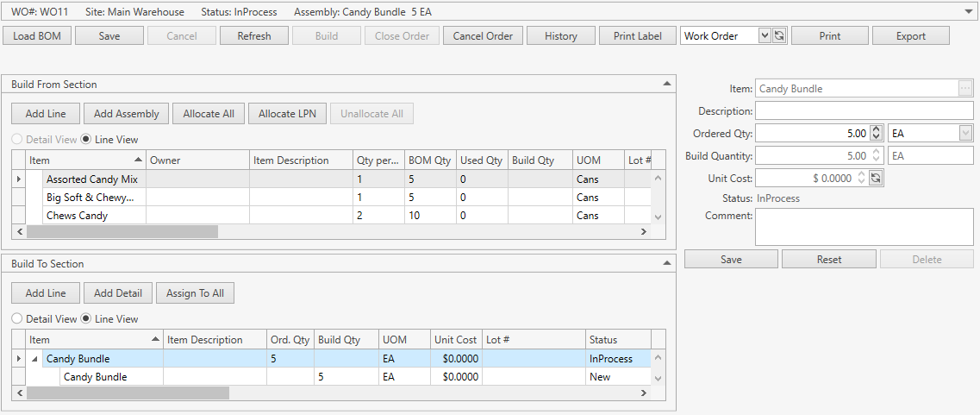980x415 pixels.
Task: Collapse the Build To Section panel
Action: click(666, 263)
